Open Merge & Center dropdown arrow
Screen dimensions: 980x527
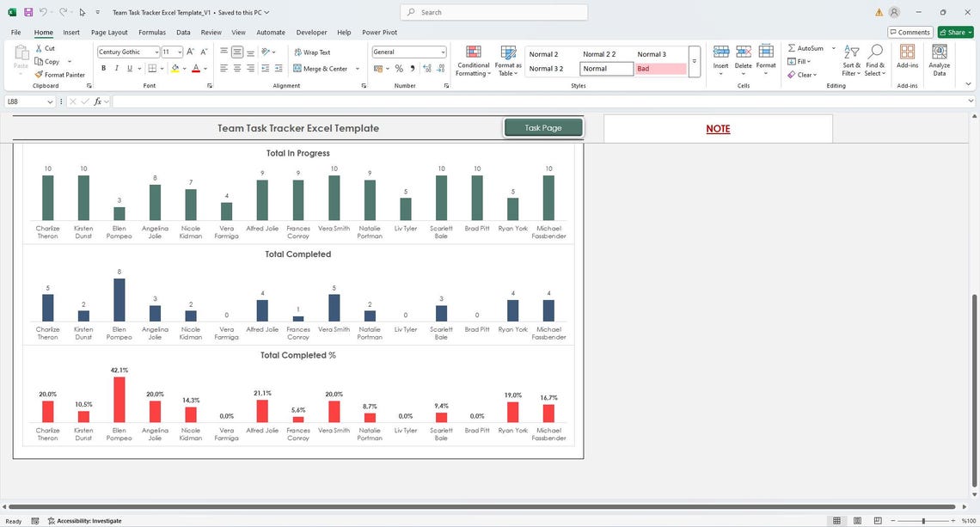pos(358,69)
